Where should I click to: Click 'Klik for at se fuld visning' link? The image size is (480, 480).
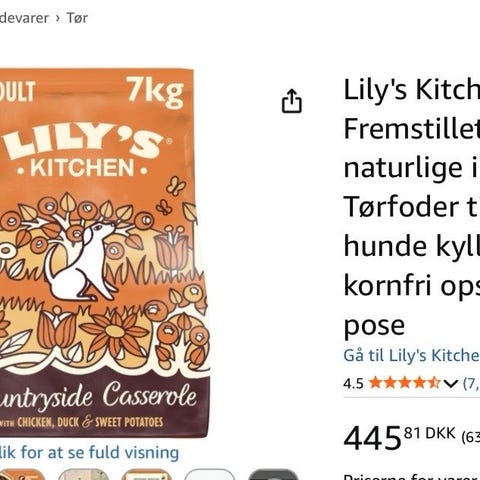pos(89,452)
